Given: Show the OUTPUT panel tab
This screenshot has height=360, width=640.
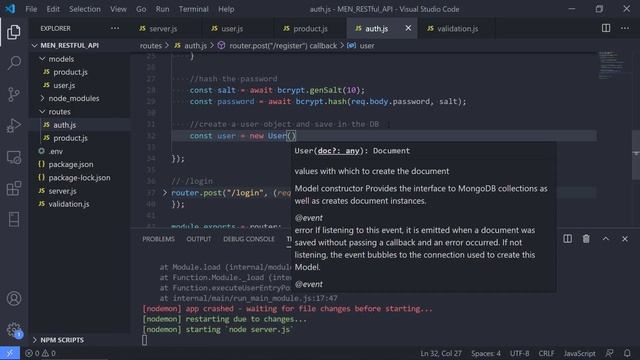Looking at the screenshot, I should point(199,239).
